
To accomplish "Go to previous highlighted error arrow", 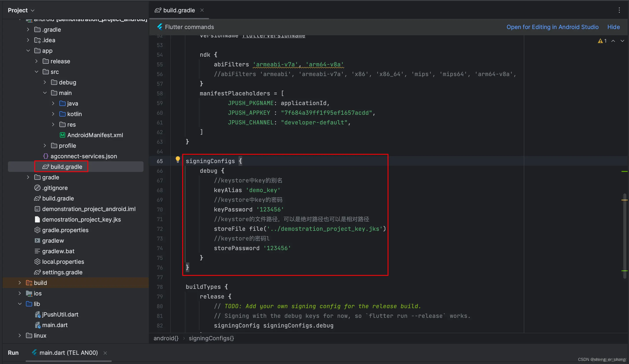I will point(613,41).
